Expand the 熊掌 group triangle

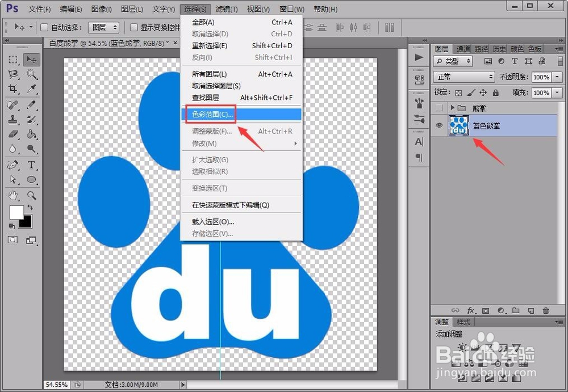[x=452, y=107]
